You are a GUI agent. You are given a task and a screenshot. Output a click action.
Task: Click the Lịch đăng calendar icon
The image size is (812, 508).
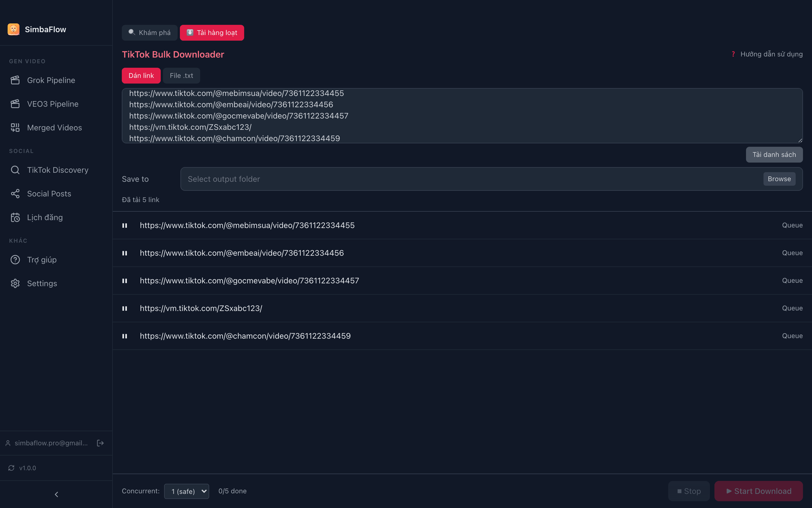15,217
